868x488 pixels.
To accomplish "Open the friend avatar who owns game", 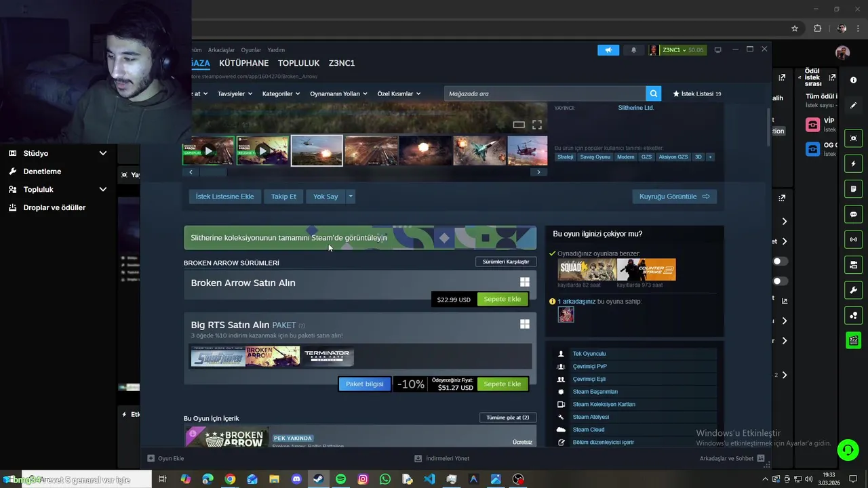I will click(x=566, y=314).
